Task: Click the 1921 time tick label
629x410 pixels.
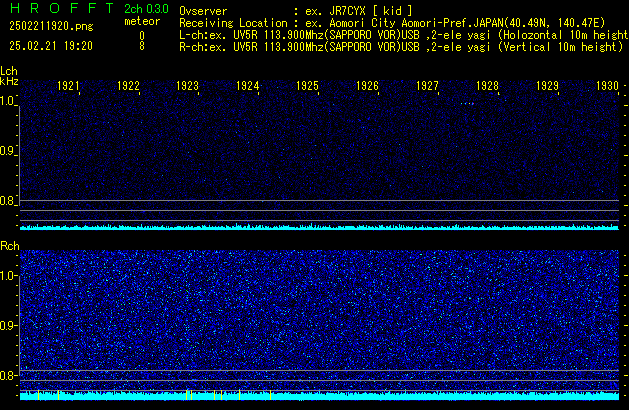Action: [x=68, y=86]
